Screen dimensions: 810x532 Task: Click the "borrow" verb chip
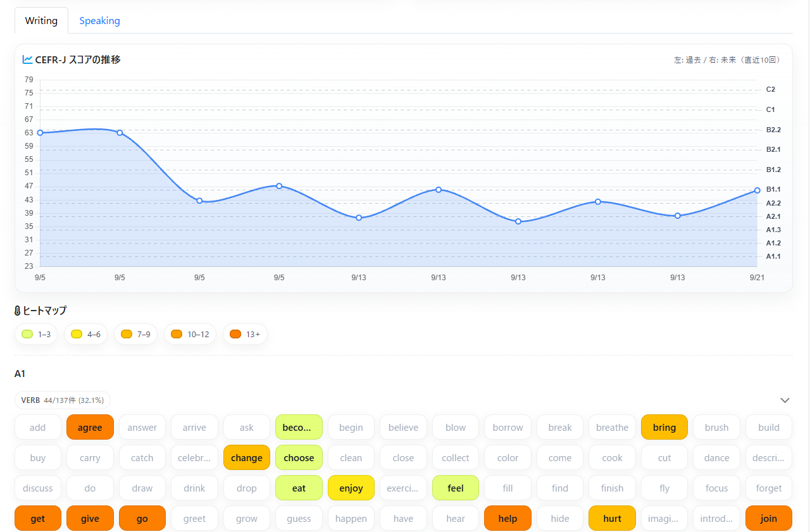point(508,428)
